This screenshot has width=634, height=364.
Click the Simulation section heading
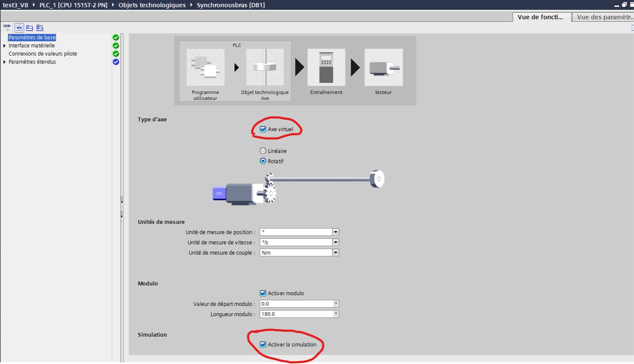click(152, 335)
